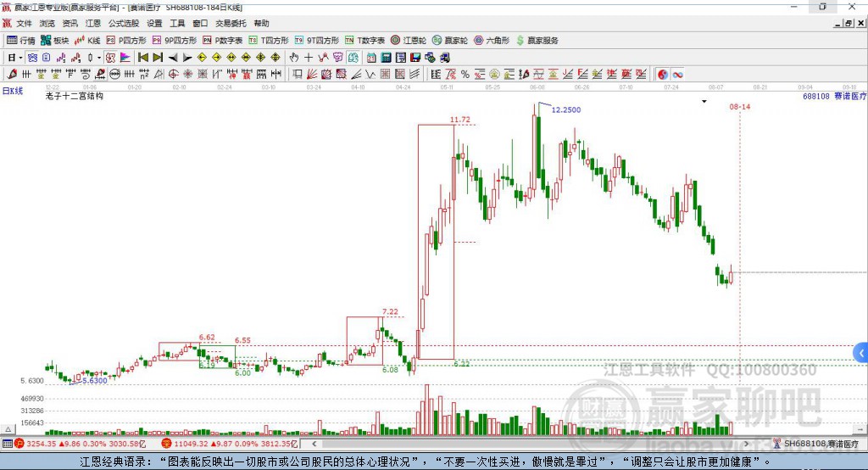Click the 日K线 period label
The width and height of the screenshot is (868, 470).
13,91
